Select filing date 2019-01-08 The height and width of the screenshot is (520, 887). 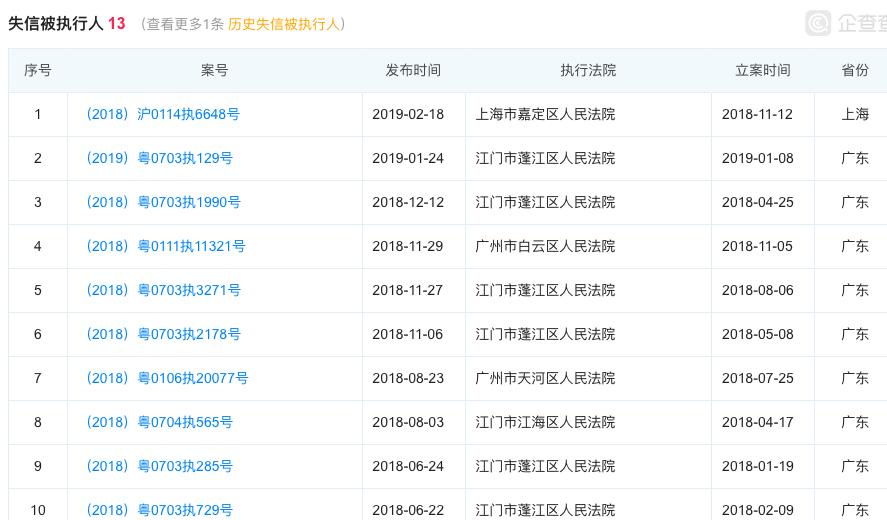click(x=757, y=158)
